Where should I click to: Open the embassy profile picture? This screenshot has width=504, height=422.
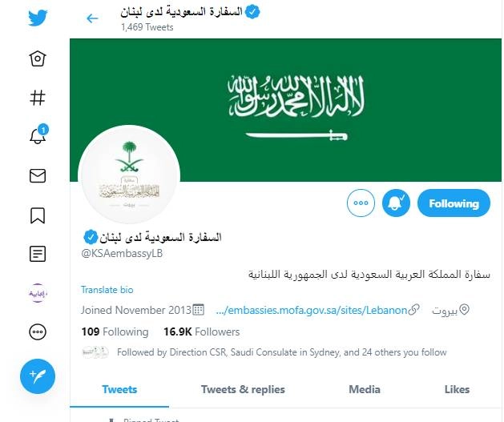pos(129,175)
